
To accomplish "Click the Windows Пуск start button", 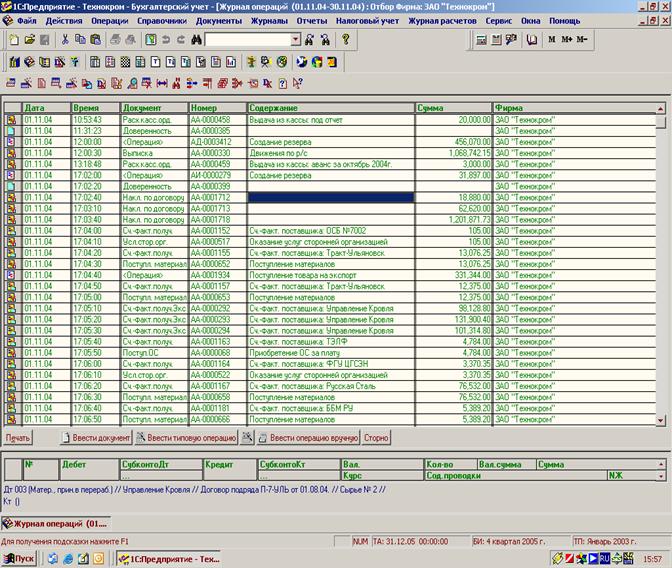I will click(20, 558).
